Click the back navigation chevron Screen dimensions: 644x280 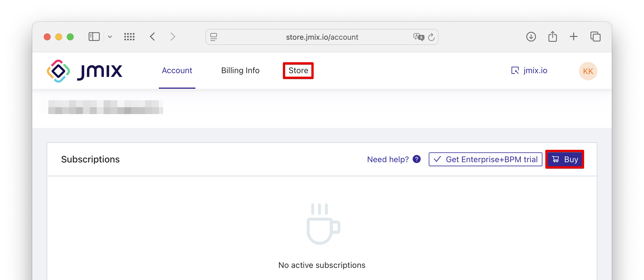[153, 37]
